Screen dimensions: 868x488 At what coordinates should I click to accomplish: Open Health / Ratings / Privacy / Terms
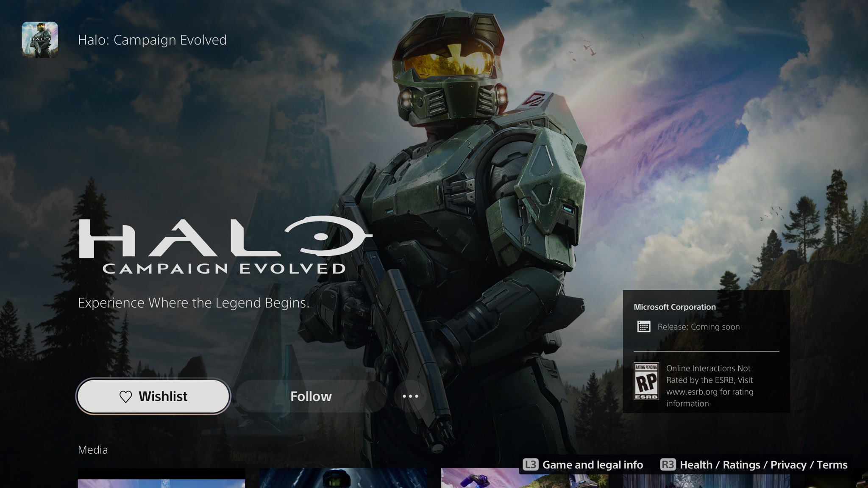coord(763,465)
